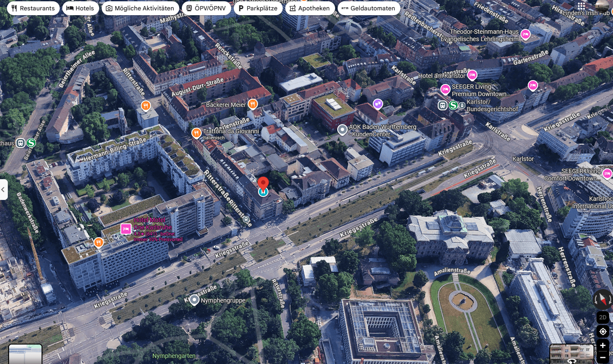The height and width of the screenshot is (364, 613).
Task: Choose the Apotheken category chip
Action: 310,8
